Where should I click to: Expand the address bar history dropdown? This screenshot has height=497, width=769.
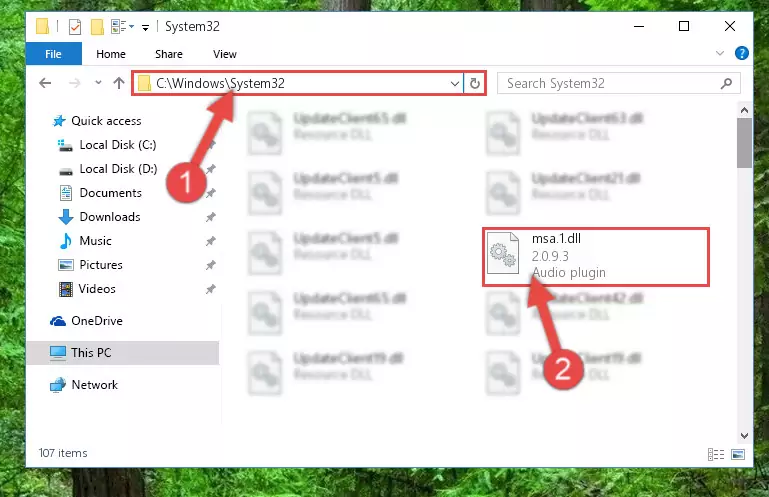[455, 83]
